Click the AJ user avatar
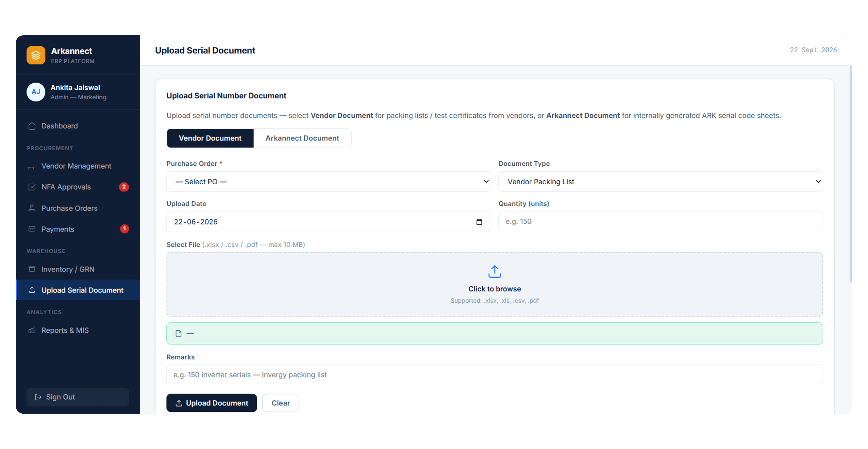 36,92
